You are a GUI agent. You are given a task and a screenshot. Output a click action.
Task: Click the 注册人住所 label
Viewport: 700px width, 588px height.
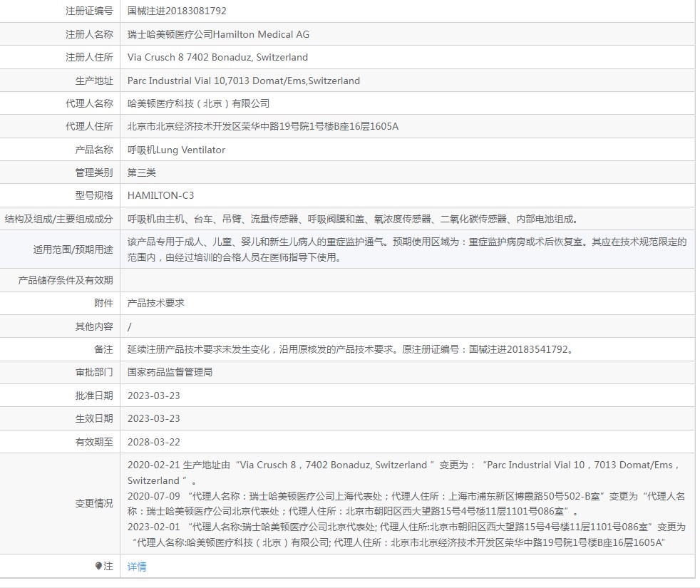pos(89,57)
